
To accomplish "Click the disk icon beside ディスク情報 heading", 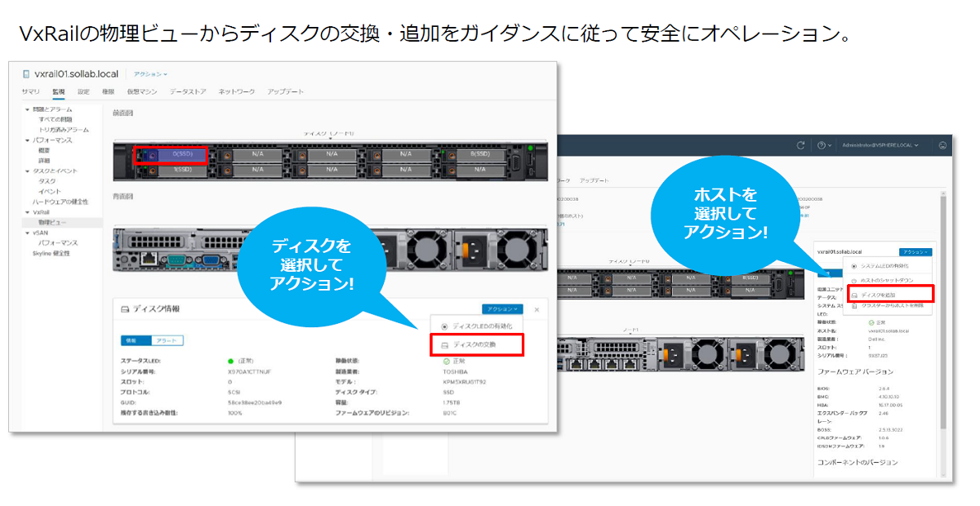I will click(125, 309).
